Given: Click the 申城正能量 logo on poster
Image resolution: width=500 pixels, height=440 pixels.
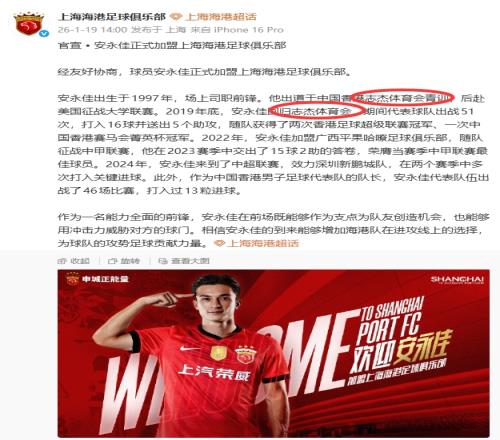Looking at the screenshot, I should [98, 279].
